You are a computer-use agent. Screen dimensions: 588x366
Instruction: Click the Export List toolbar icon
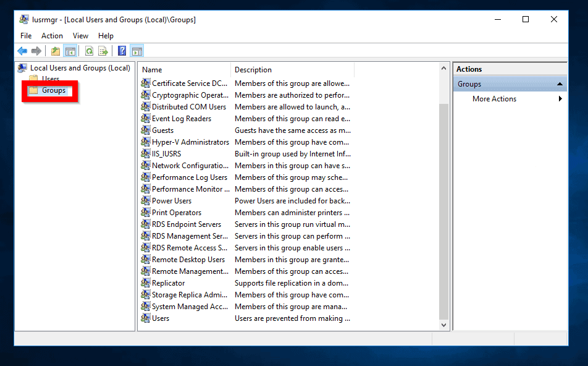103,51
